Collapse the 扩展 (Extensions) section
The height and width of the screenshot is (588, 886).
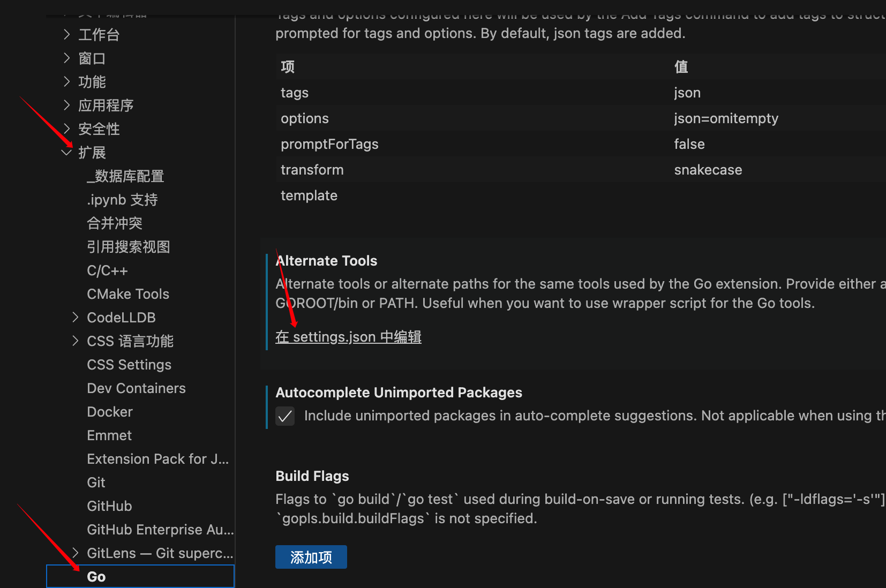click(66, 152)
